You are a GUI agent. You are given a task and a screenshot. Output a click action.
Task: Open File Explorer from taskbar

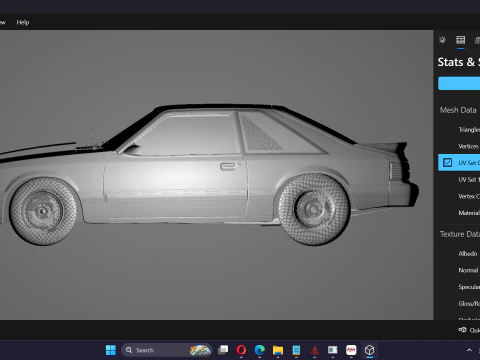278,350
